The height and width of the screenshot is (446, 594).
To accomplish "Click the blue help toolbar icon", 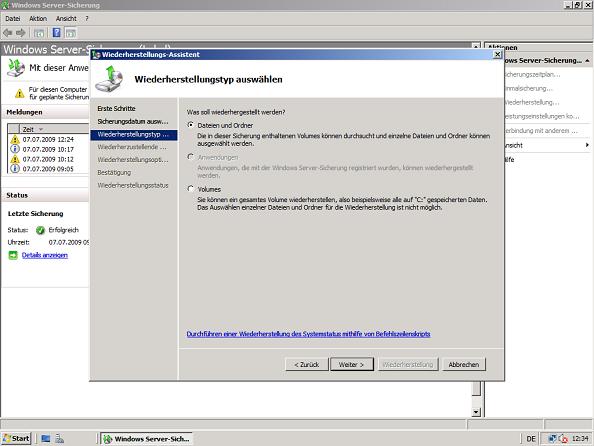I will (56, 33).
